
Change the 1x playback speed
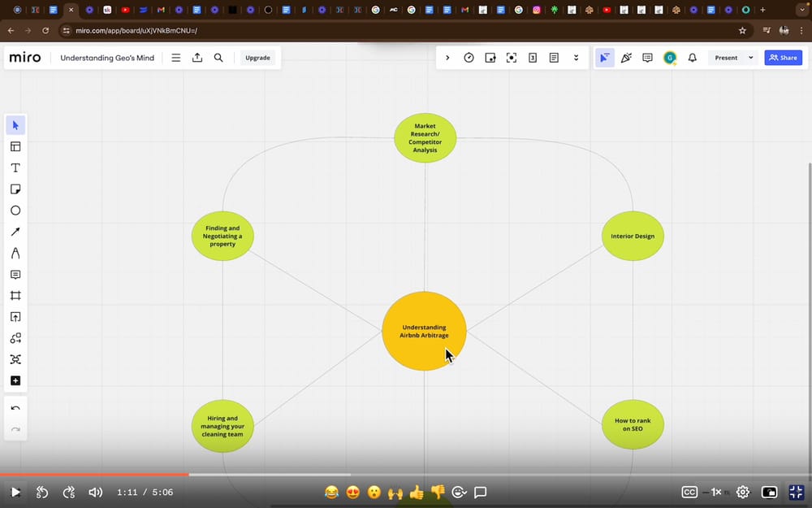click(x=715, y=493)
